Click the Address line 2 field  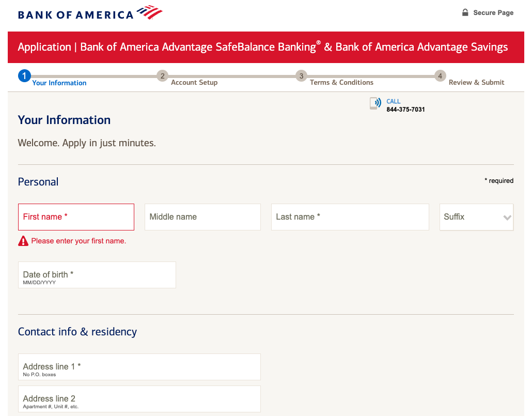pos(139,399)
